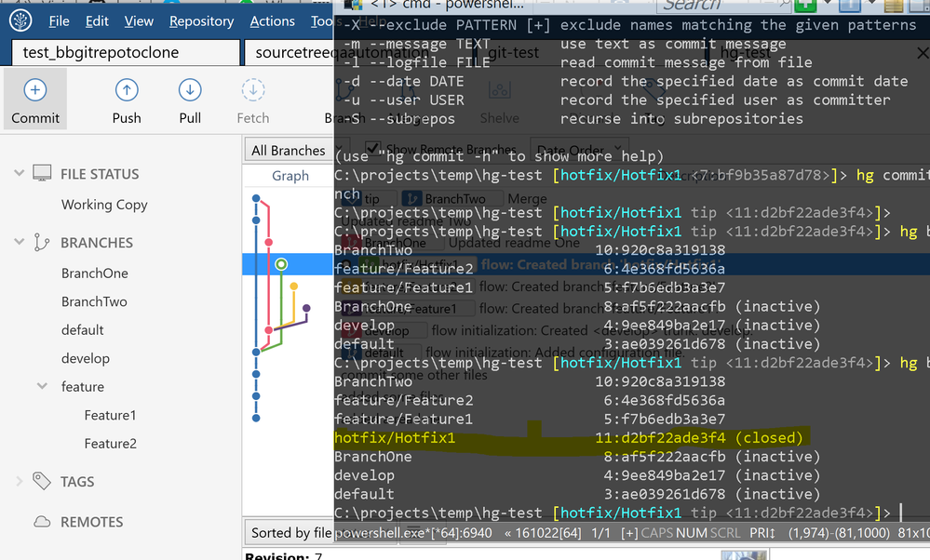Select the feature folder label

coord(83,387)
